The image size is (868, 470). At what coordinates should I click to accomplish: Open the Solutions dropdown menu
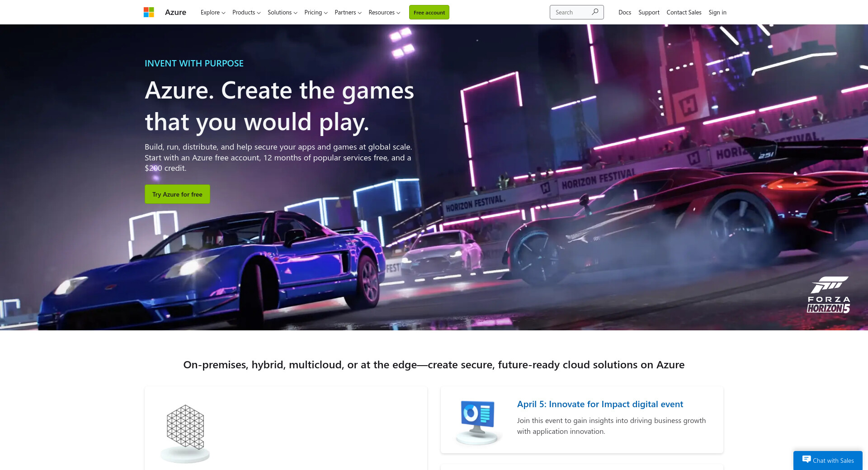[x=283, y=12]
